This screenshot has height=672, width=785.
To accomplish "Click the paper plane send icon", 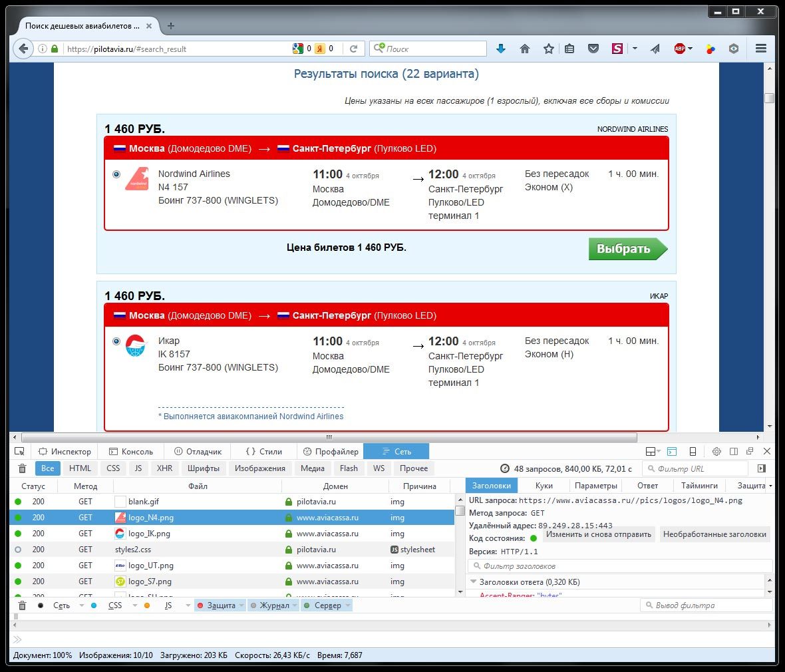I will pyautogui.click(x=655, y=49).
